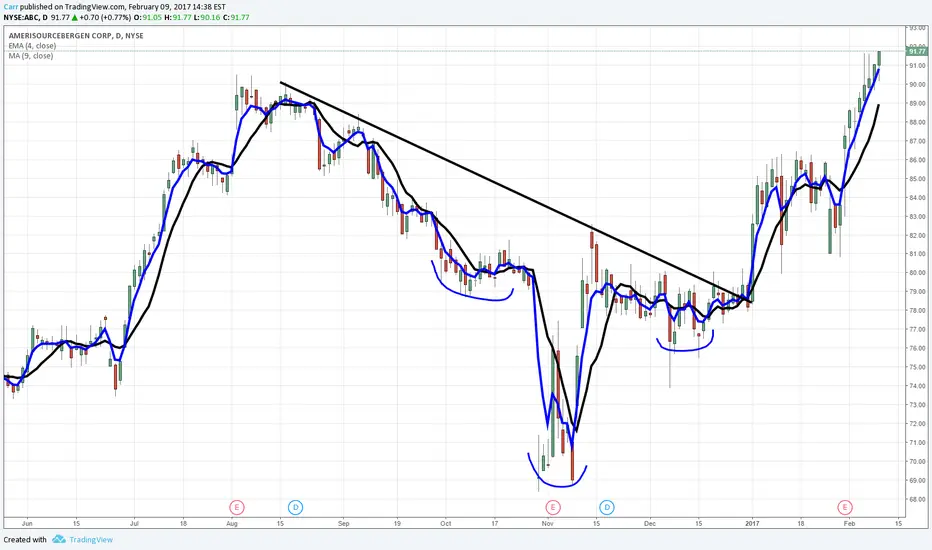
Task: Click the Jul label on time axis
Action: point(134,524)
